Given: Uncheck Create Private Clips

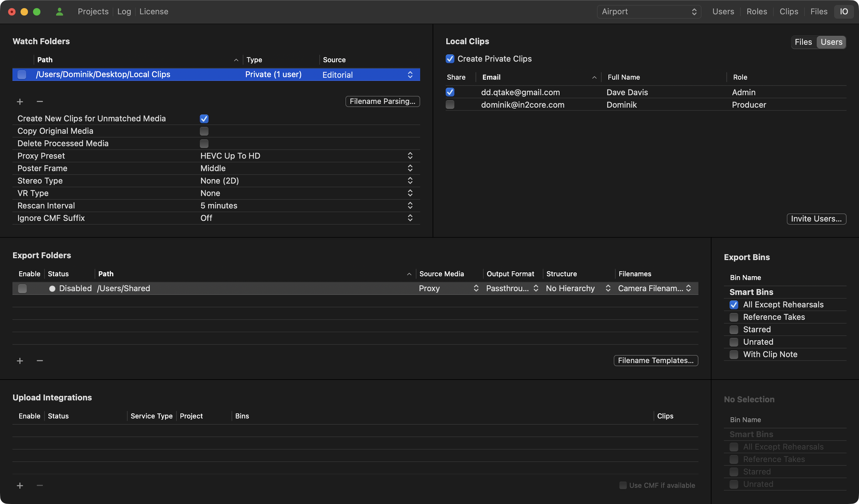Looking at the screenshot, I should coord(450,59).
